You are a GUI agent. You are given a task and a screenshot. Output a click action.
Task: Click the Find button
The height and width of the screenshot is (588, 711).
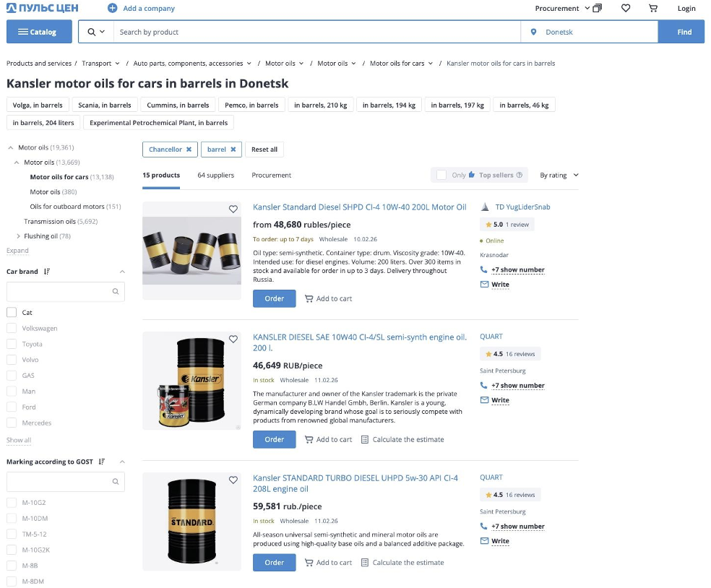coord(681,32)
